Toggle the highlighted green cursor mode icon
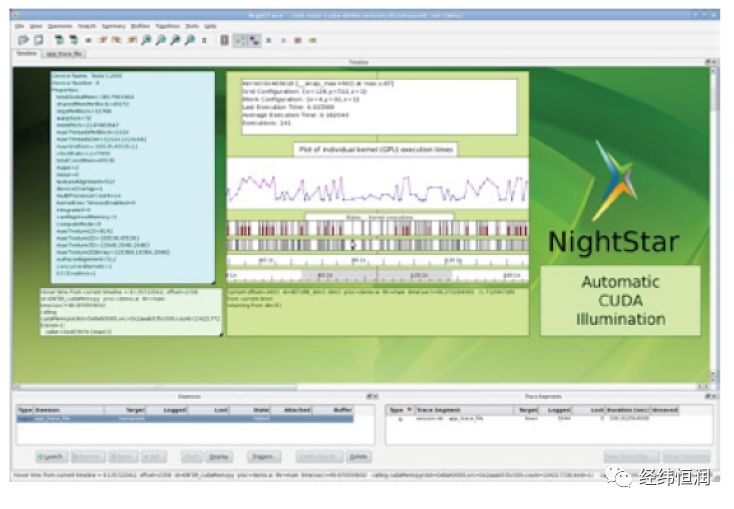The height and width of the screenshot is (509, 734). click(240, 40)
